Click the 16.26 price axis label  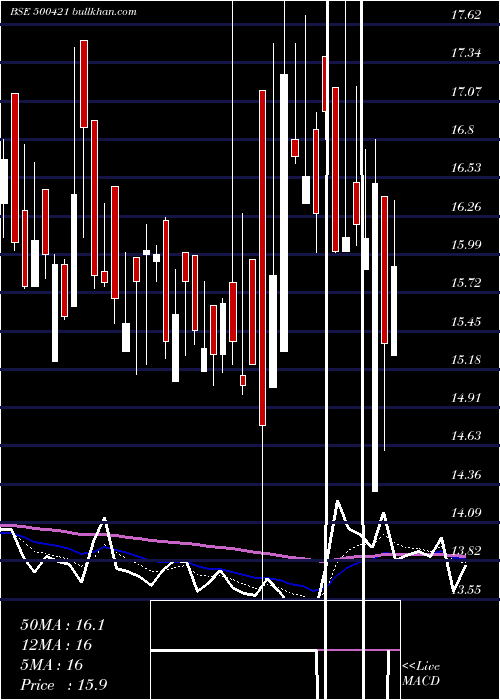[466, 207]
